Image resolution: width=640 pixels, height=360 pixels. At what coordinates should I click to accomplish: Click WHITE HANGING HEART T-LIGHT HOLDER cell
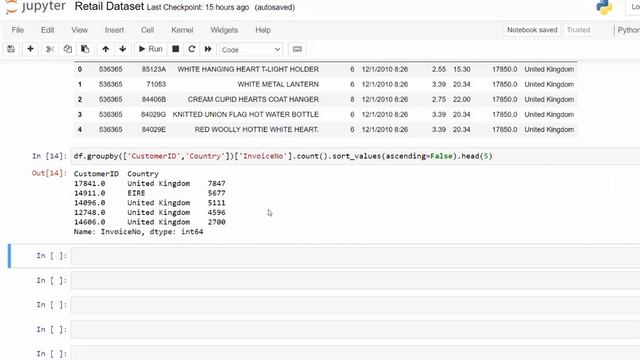pos(248,69)
